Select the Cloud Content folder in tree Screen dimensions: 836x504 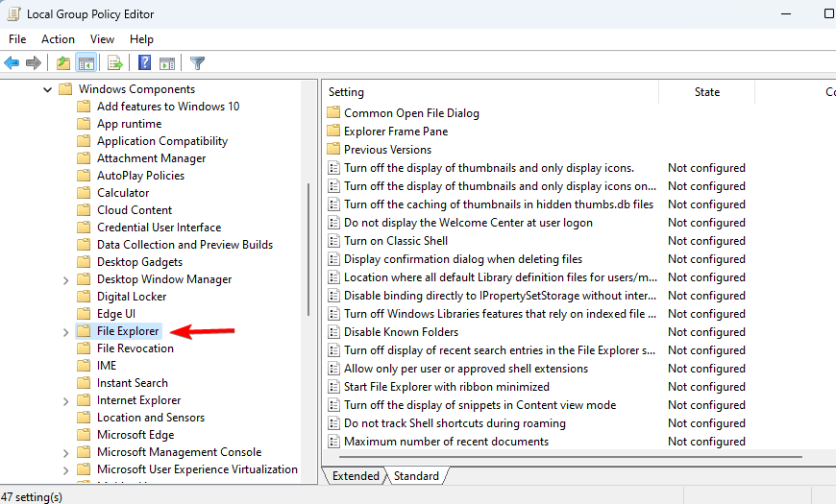[135, 210]
